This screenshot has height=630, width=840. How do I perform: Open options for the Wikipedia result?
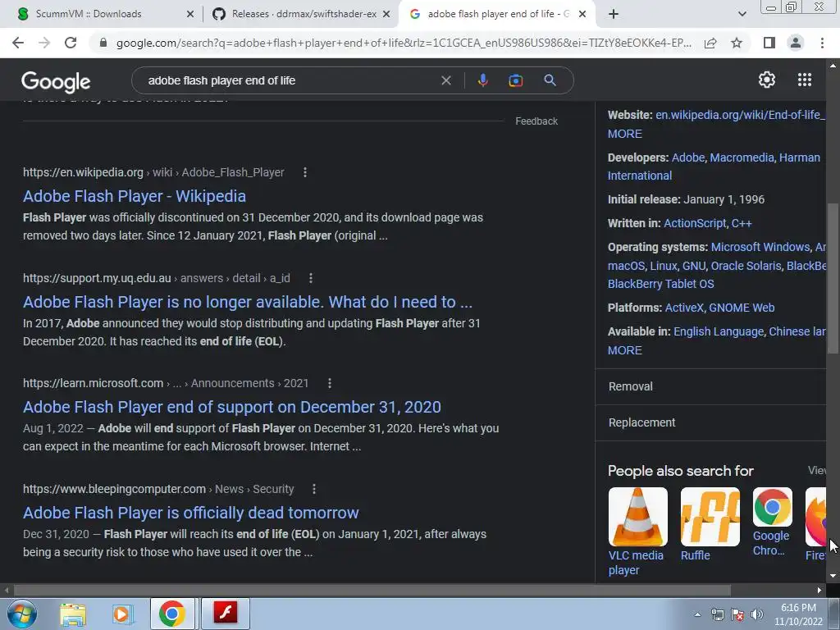click(305, 172)
